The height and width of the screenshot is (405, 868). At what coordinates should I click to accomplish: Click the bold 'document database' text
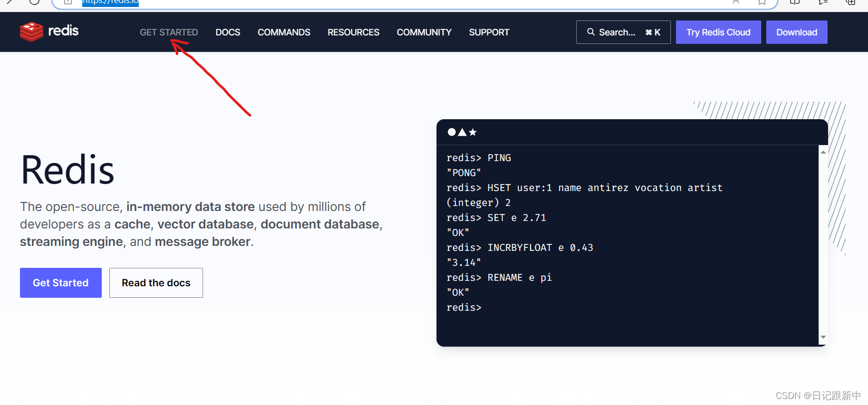tap(320, 224)
